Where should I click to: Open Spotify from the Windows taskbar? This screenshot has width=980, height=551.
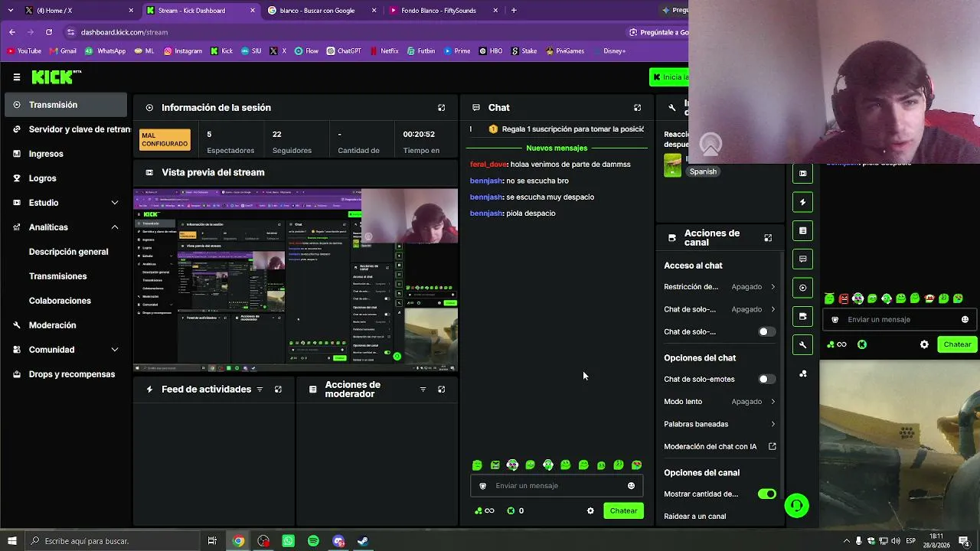coord(313,541)
